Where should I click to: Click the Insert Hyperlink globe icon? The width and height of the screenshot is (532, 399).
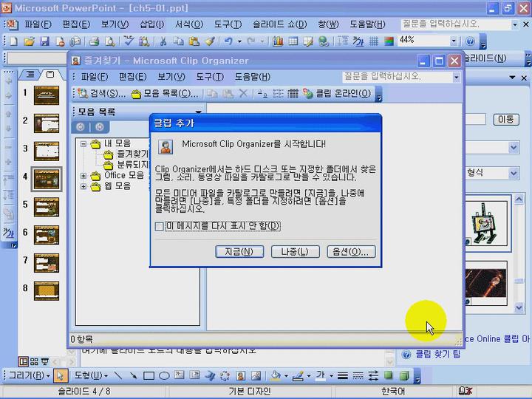coord(324,41)
